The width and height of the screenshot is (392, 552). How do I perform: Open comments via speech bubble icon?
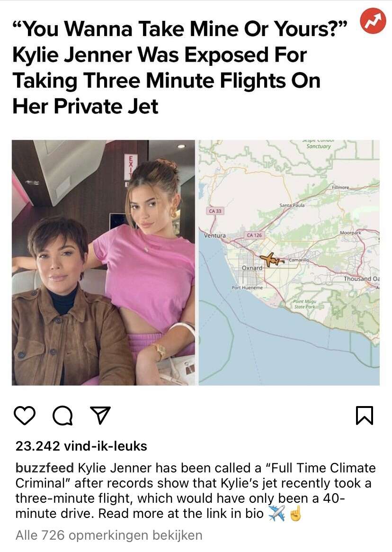point(62,416)
